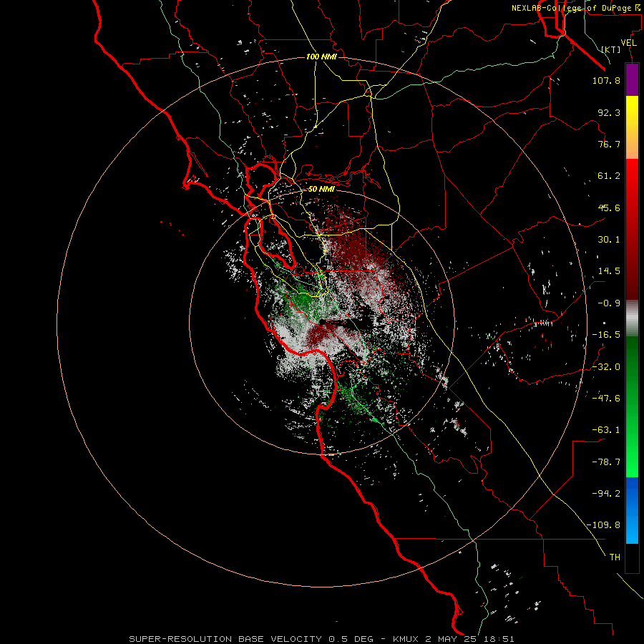644x644 pixels.
Task: Select the -32.0 velocity scale value
Action: click(x=606, y=367)
